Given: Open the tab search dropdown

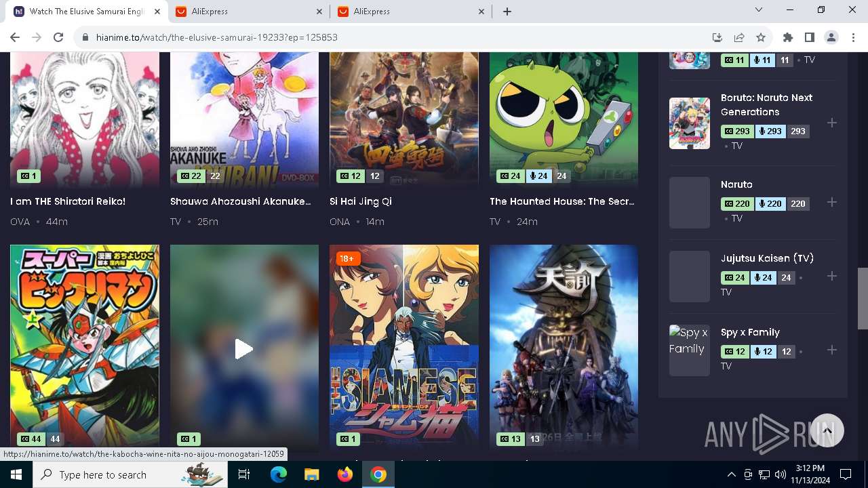Looking at the screenshot, I should pyautogui.click(x=759, y=10).
